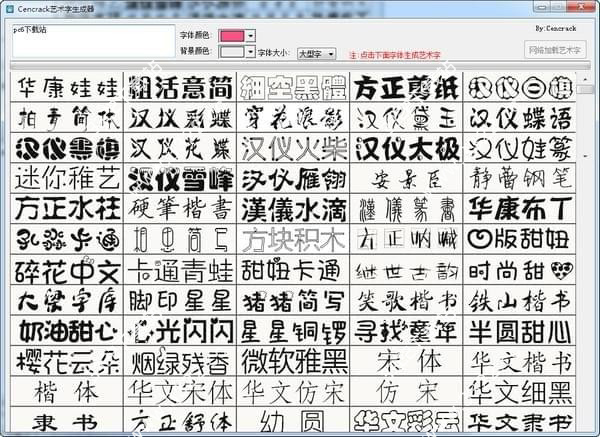The height and width of the screenshot is (437, 600).
Task: Pick the 汉仪黑棋 font sample
Action: pos(67,148)
